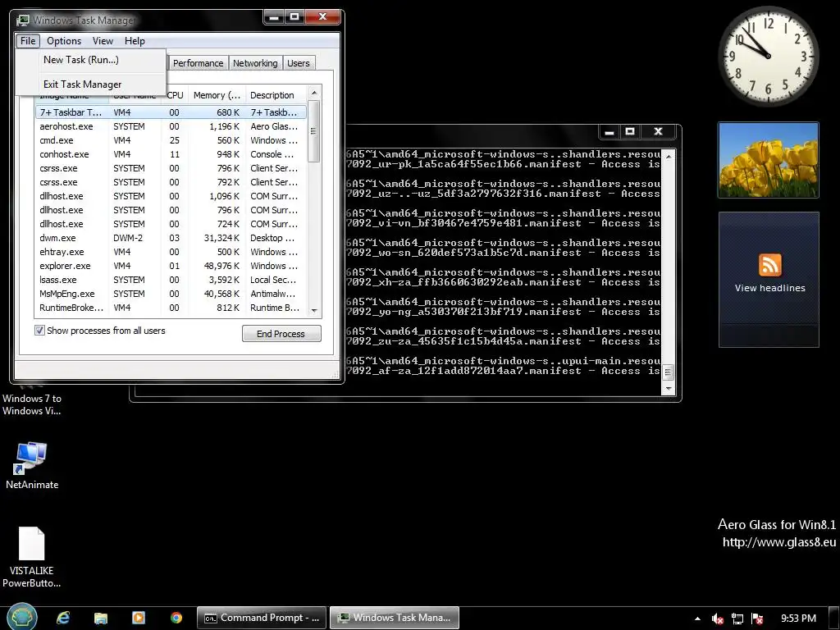The width and height of the screenshot is (840, 630).
Task: Open the Help menu
Action: [135, 41]
